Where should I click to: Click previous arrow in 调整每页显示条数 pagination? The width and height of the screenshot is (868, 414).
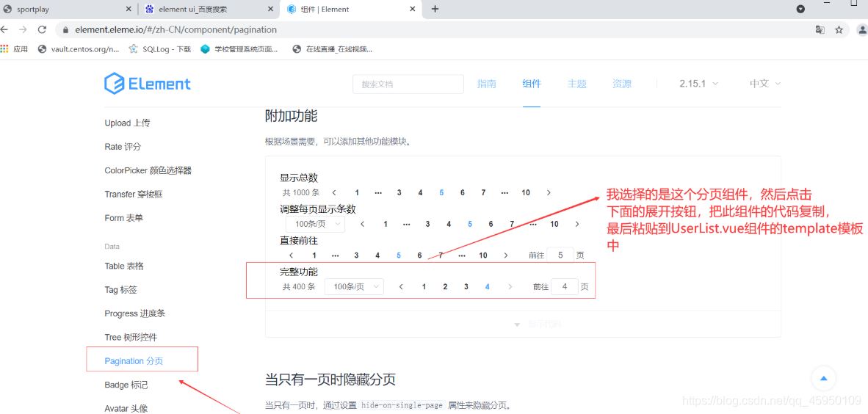point(363,224)
